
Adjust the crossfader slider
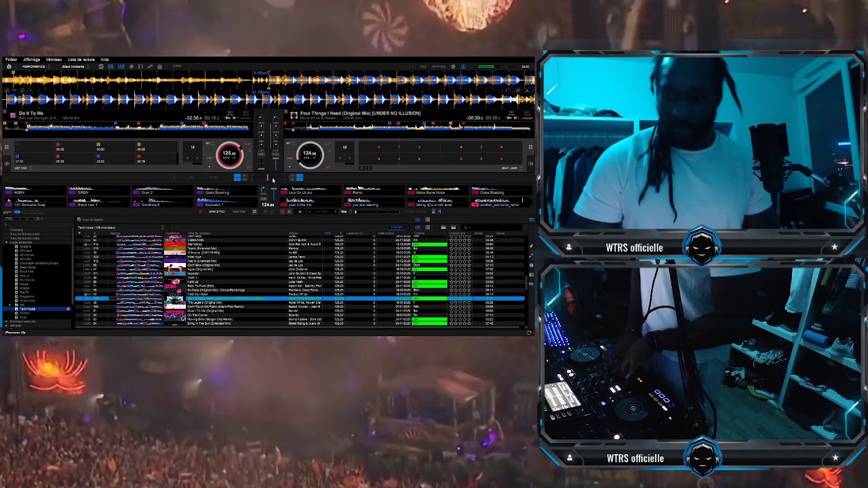pos(268,178)
